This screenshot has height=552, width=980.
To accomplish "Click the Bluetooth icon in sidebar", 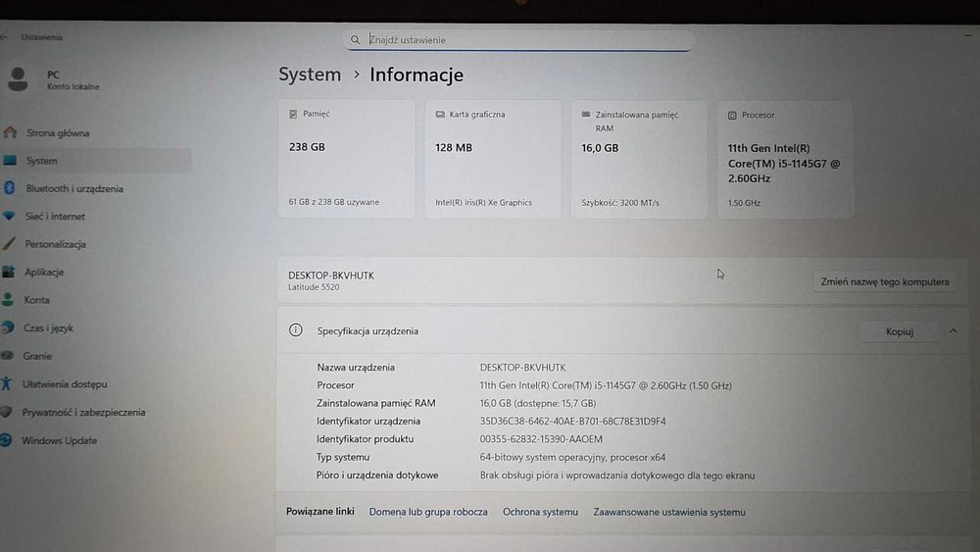I will point(10,187).
